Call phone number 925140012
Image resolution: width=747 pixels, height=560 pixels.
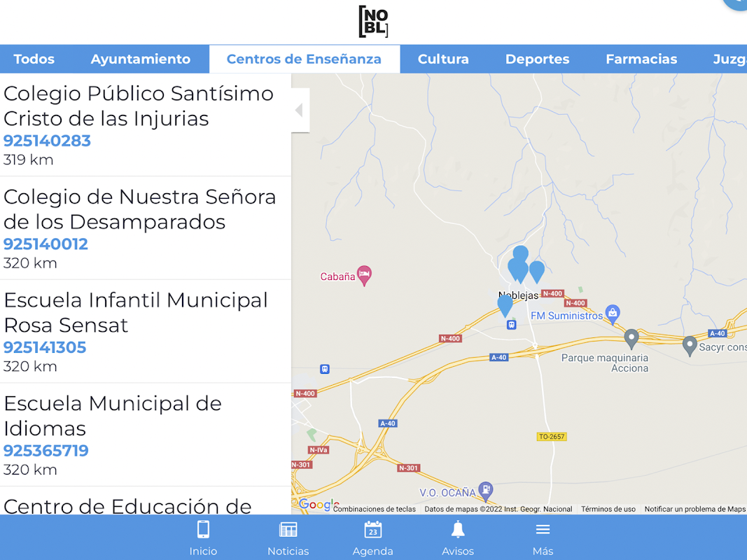click(x=46, y=244)
